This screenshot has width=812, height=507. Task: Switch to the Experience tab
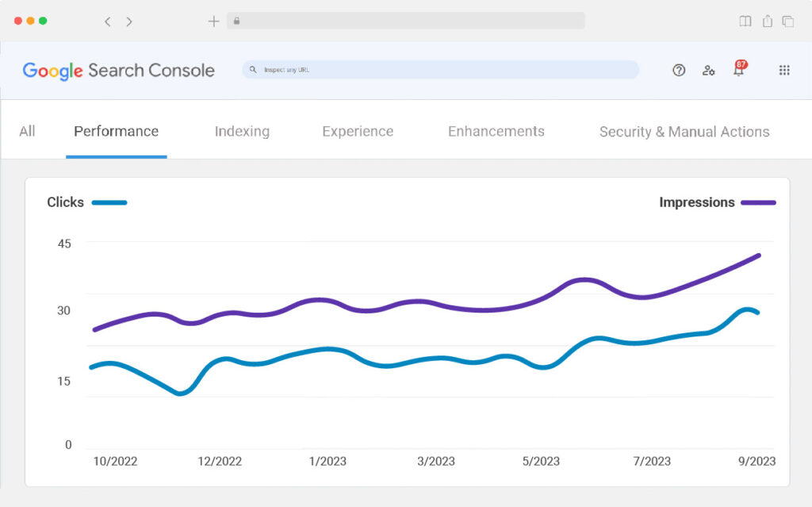[358, 132]
